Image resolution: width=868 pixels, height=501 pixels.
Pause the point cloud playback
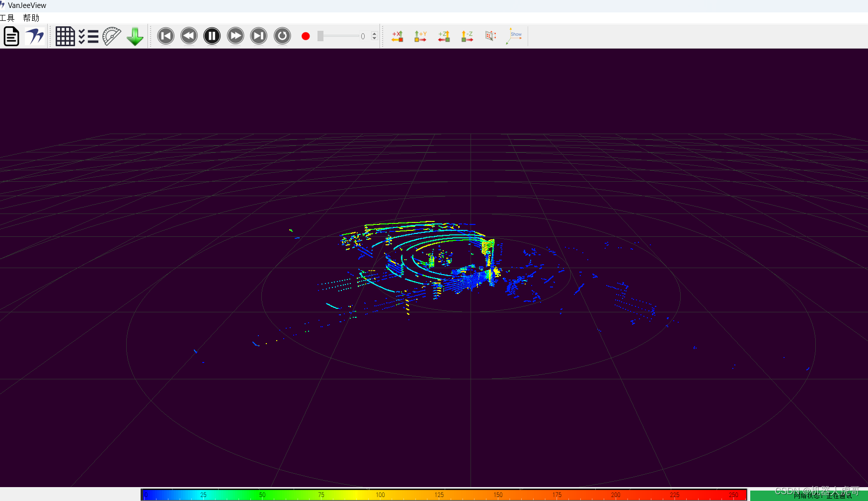[212, 36]
